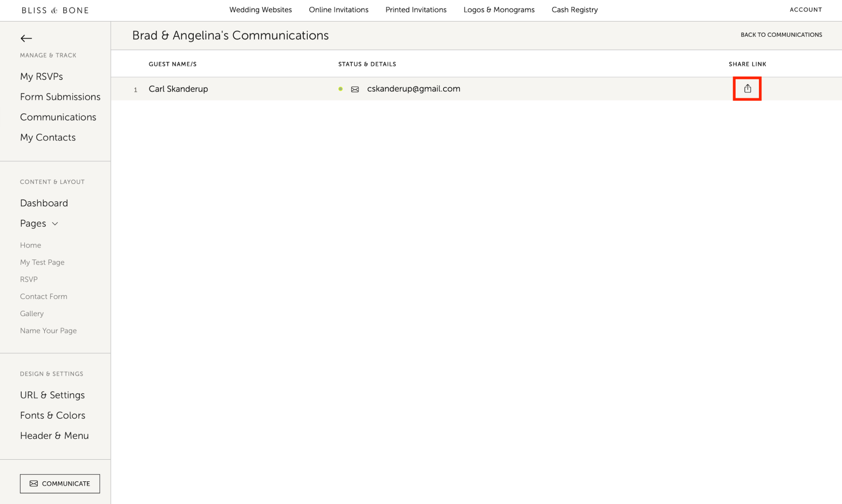Open Logos & Monograms
The height and width of the screenshot is (504, 842).
tap(499, 10)
